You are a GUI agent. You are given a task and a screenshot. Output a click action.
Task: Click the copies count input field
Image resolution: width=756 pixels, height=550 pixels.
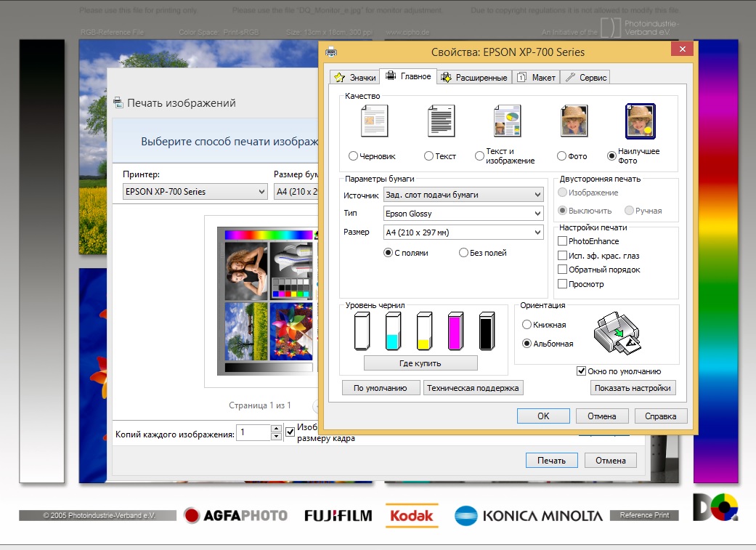(253, 432)
